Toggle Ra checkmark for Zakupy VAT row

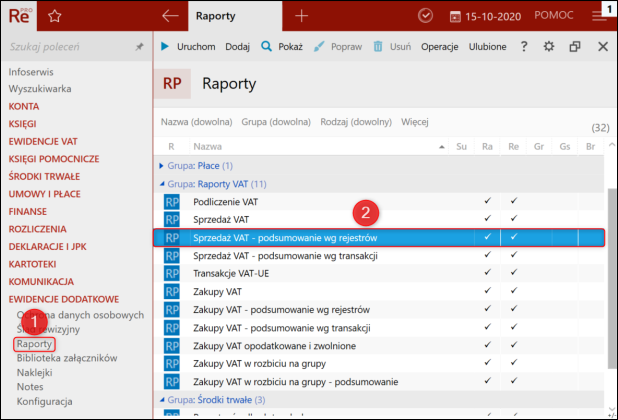click(x=487, y=291)
